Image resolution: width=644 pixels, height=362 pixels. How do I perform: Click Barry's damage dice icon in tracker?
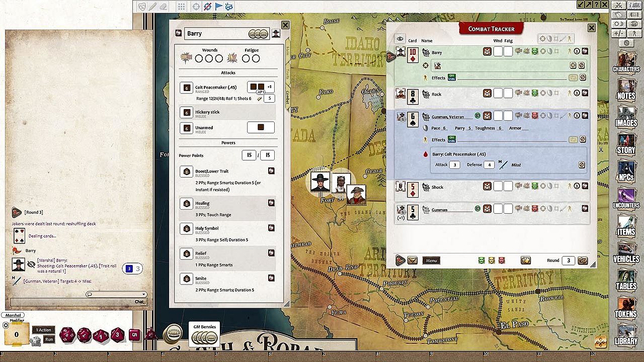pyautogui.click(x=487, y=51)
